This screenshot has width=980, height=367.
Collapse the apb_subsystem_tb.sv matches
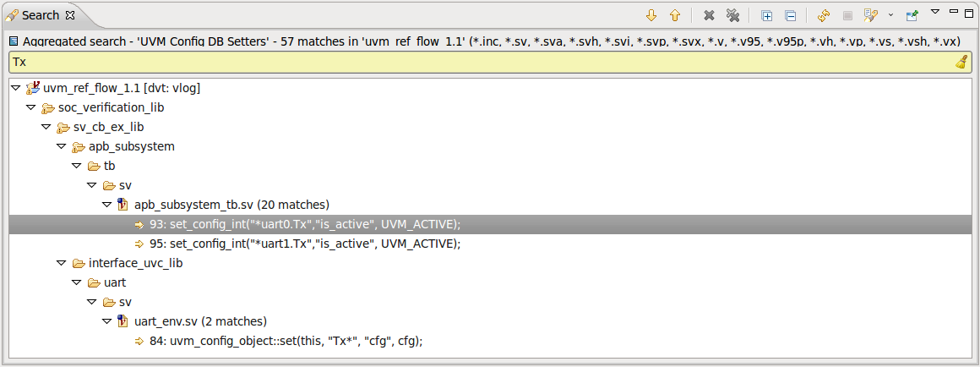107,205
